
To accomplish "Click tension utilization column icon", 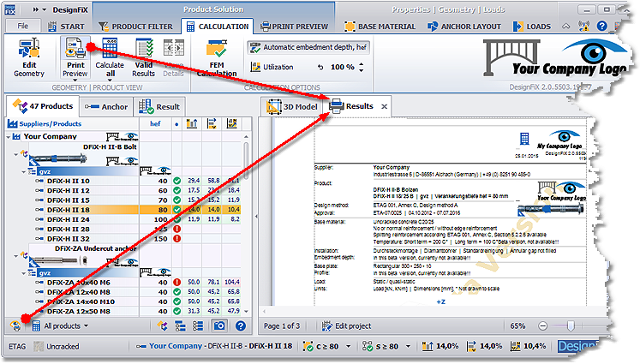I will pyautogui.click(x=192, y=123).
